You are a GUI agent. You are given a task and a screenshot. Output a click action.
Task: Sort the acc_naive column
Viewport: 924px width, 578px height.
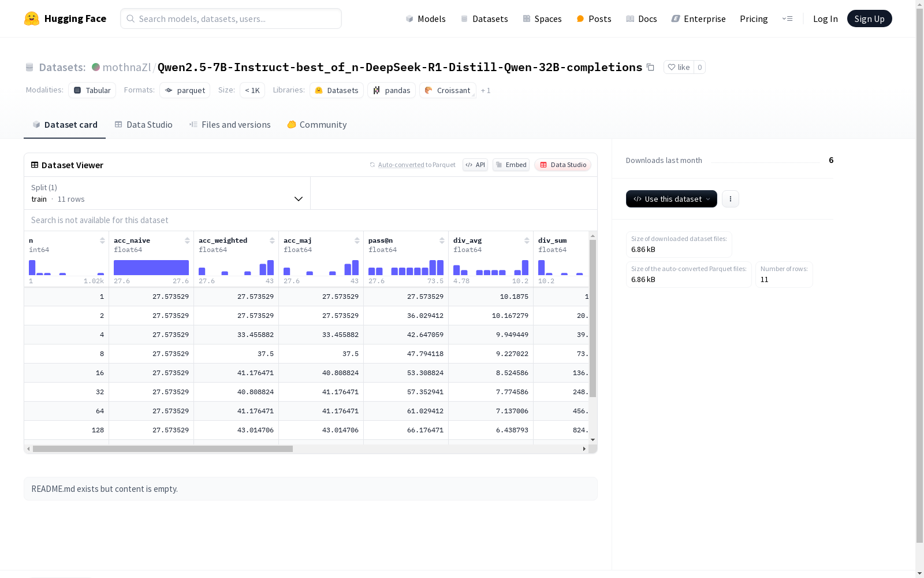point(187,240)
